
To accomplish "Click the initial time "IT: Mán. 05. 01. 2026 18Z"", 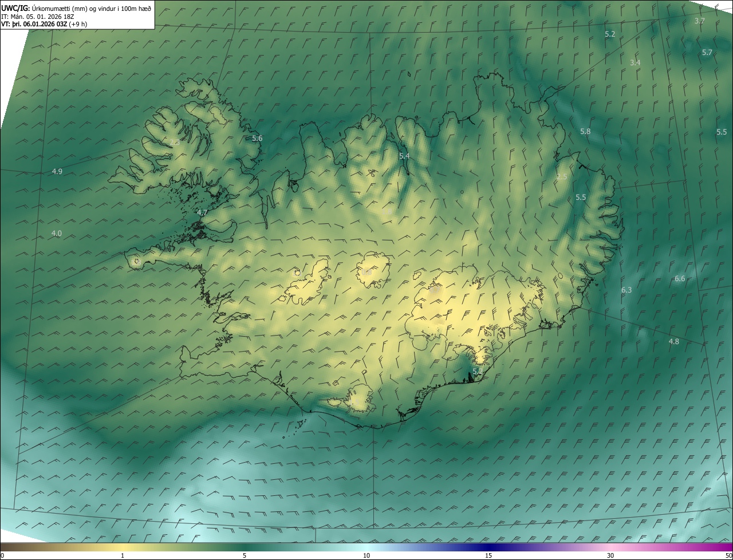I will point(37,16).
